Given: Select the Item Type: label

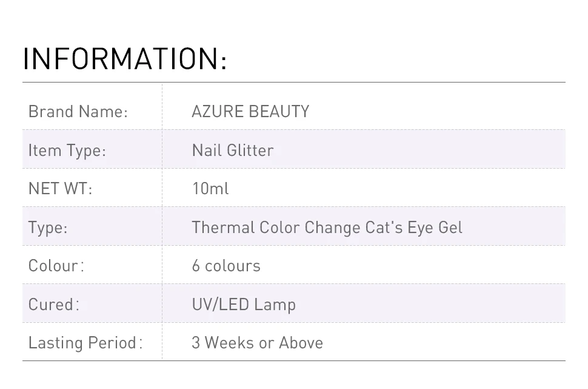Looking at the screenshot, I should [67, 151].
